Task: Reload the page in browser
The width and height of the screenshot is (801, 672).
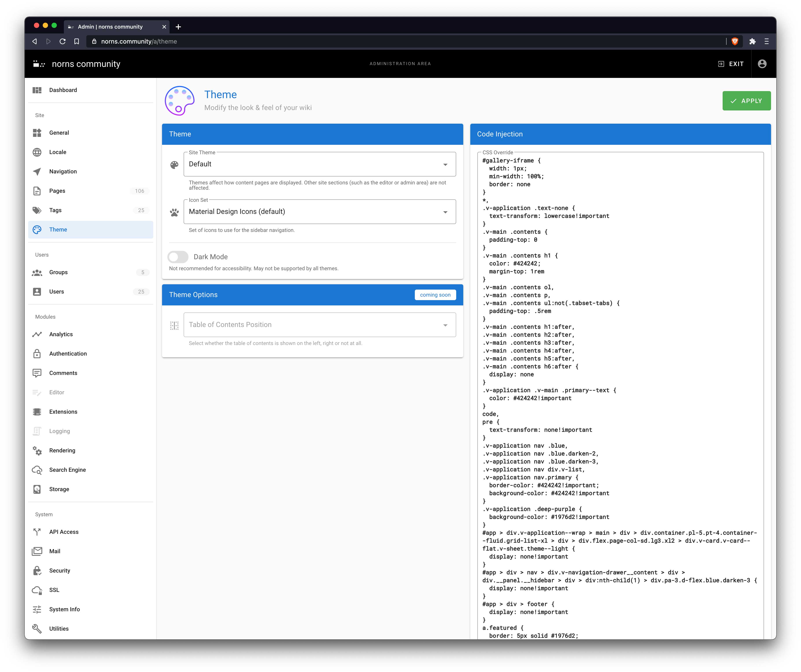Action: 63,42
